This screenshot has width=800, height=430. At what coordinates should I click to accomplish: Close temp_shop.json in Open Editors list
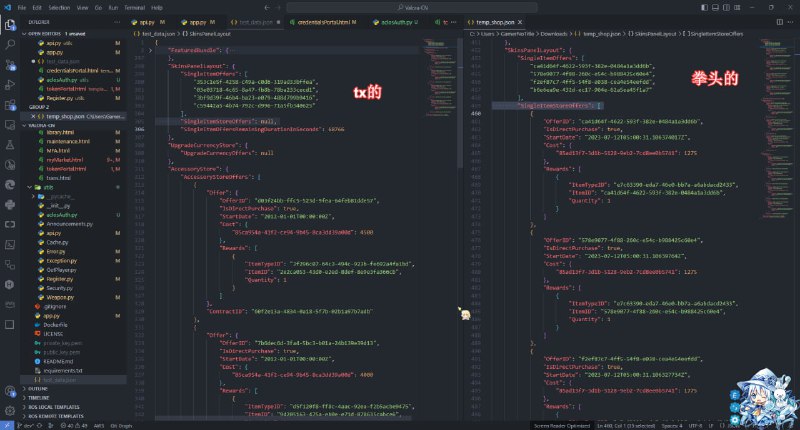point(33,116)
